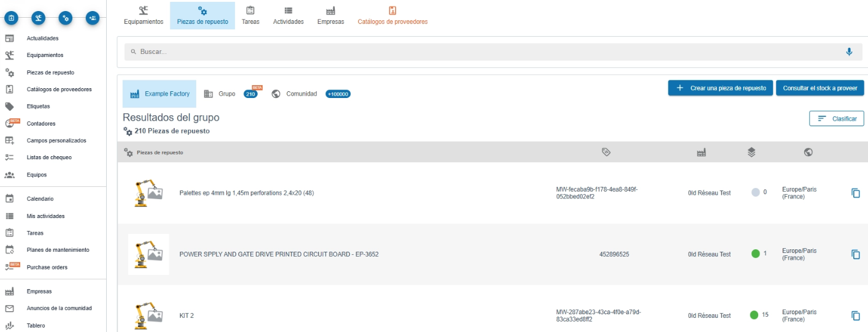The image size is (868, 332).
Task: Click Crear una pieza de repuesto button
Action: pyautogui.click(x=720, y=88)
